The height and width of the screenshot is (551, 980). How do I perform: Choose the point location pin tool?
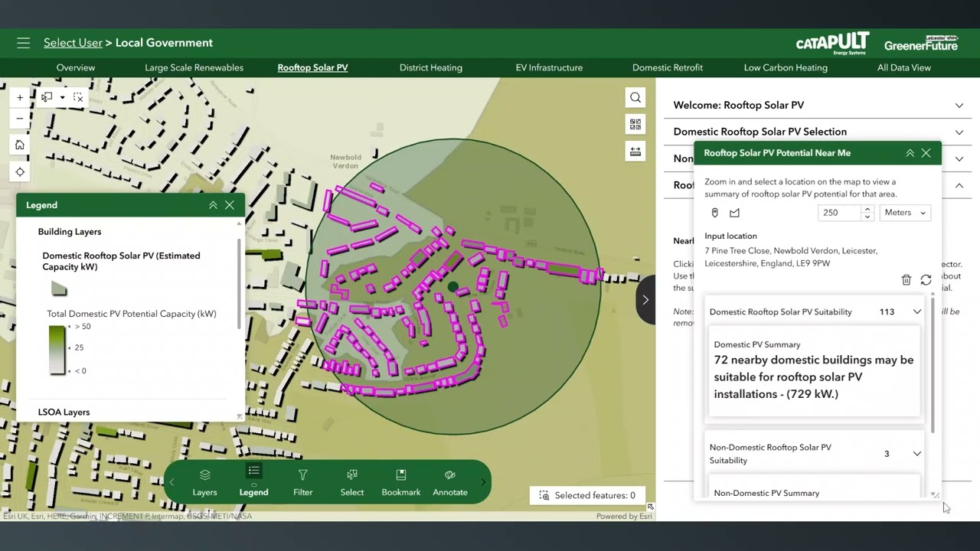715,213
